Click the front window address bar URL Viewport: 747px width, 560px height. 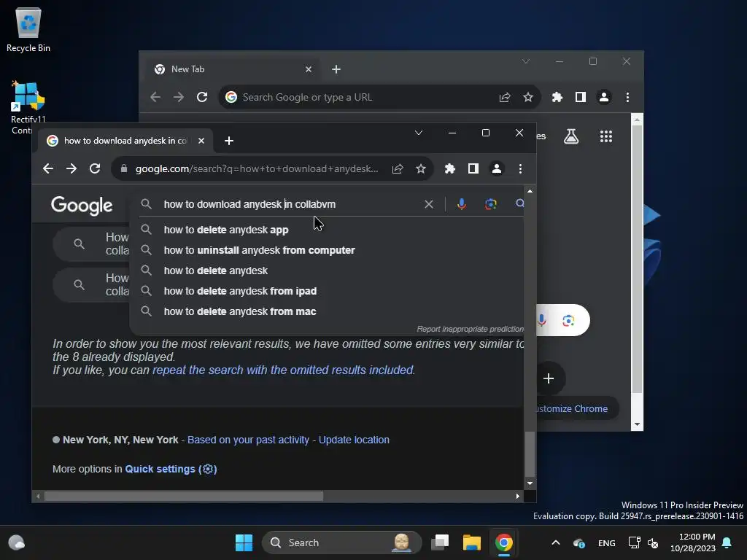pos(257,168)
